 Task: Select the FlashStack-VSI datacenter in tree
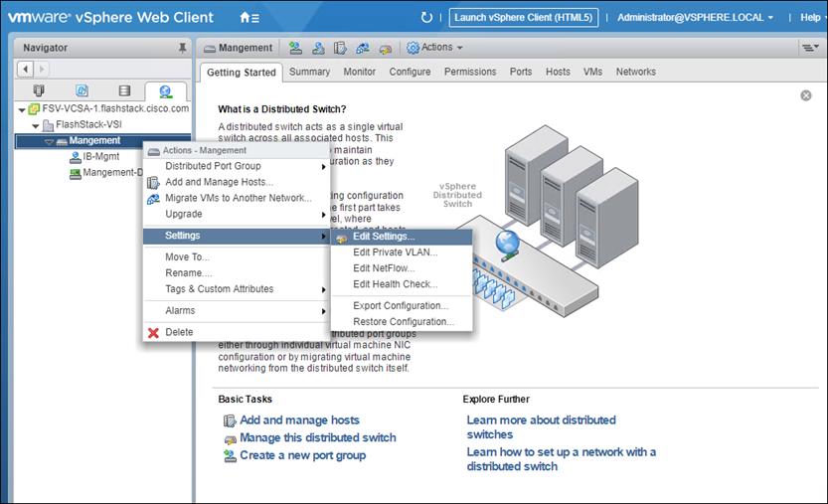(88, 125)
